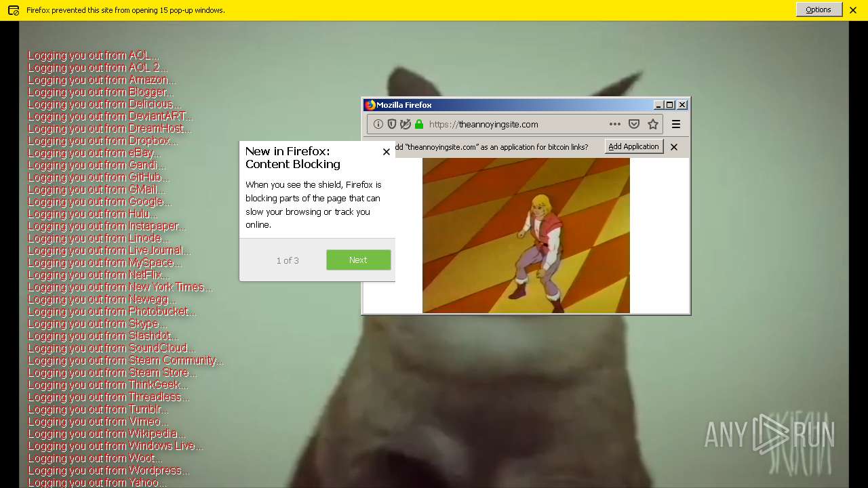Click 'Logging you out from Photobucket...' line
Screen dimensions: 868x488
point(112,312)
